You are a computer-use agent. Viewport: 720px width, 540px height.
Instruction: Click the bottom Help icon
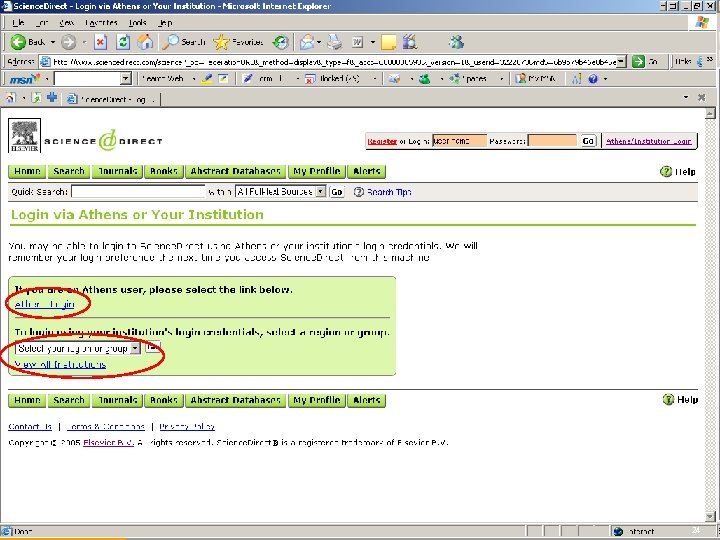(668, 399)
